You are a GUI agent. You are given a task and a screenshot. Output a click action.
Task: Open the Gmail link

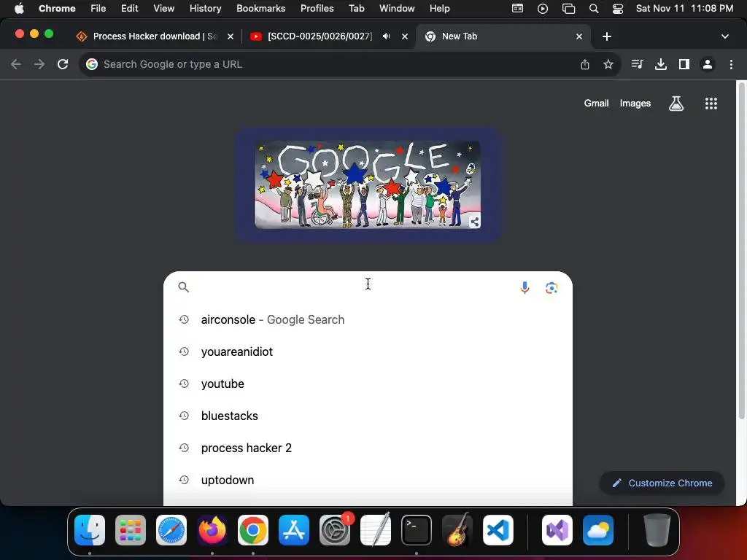(596, 104)
